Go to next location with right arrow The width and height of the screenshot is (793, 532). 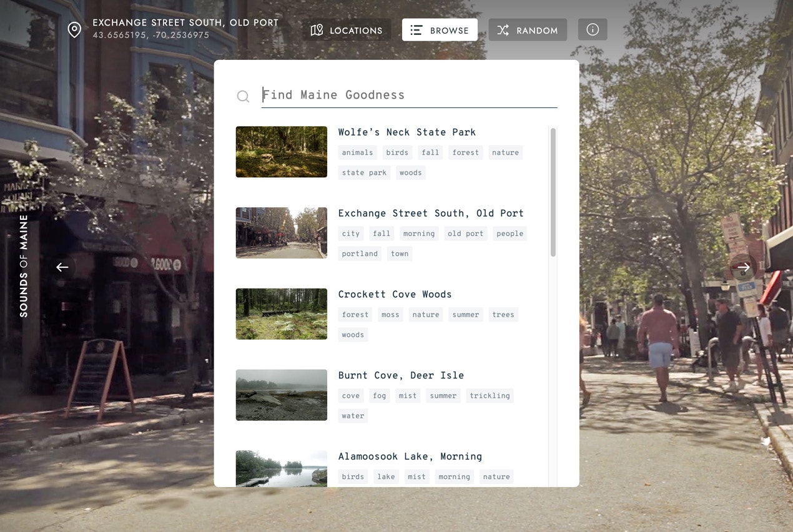click(743, 267)
